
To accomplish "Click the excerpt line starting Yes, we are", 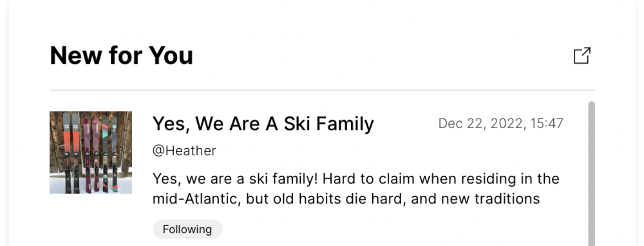I will [356, 179].
